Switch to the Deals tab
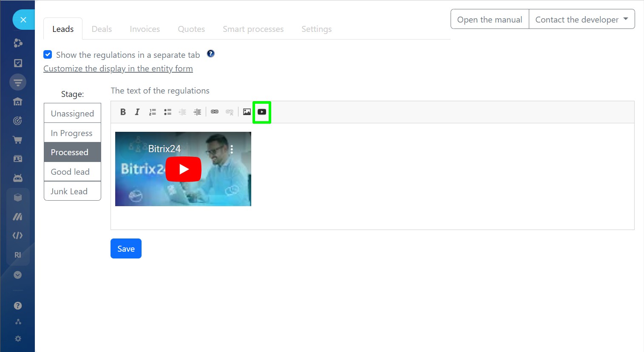This screenshot has width=644, height=352. (x=102, y=29)
